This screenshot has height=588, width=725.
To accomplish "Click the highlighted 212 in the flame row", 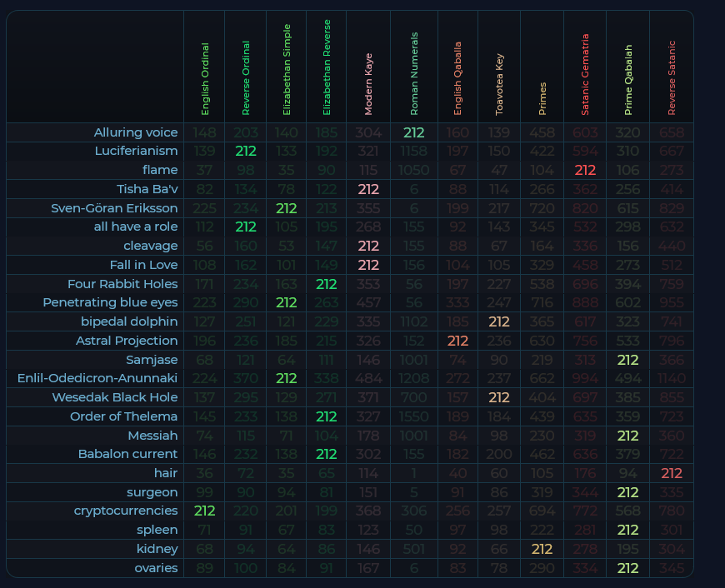I will pos(585,170).
